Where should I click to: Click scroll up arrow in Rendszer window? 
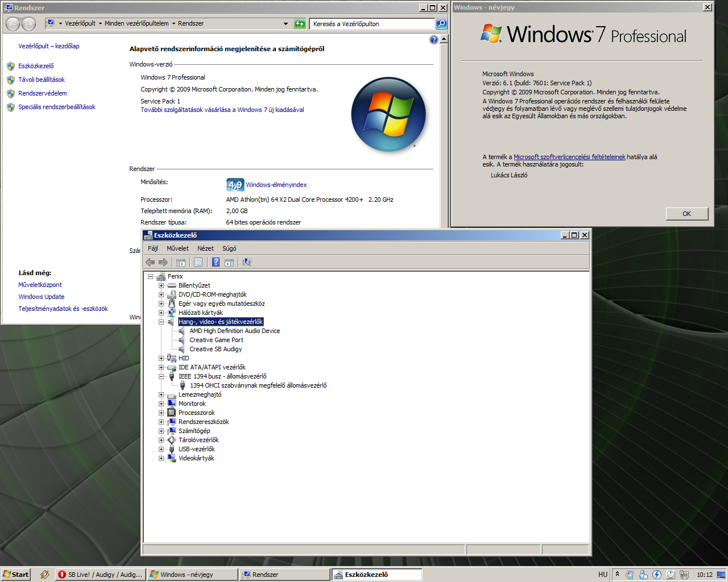[x=444, y=39]
